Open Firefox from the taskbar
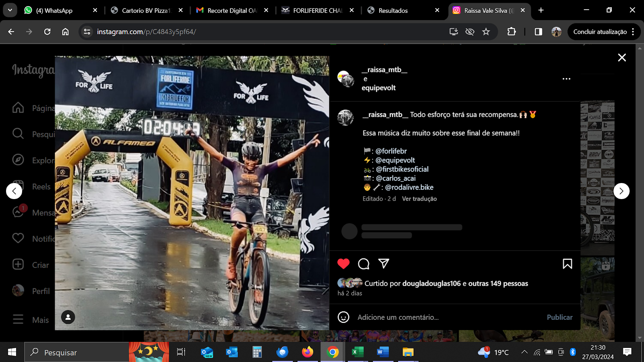644x362 pixels. coord(308,352)
